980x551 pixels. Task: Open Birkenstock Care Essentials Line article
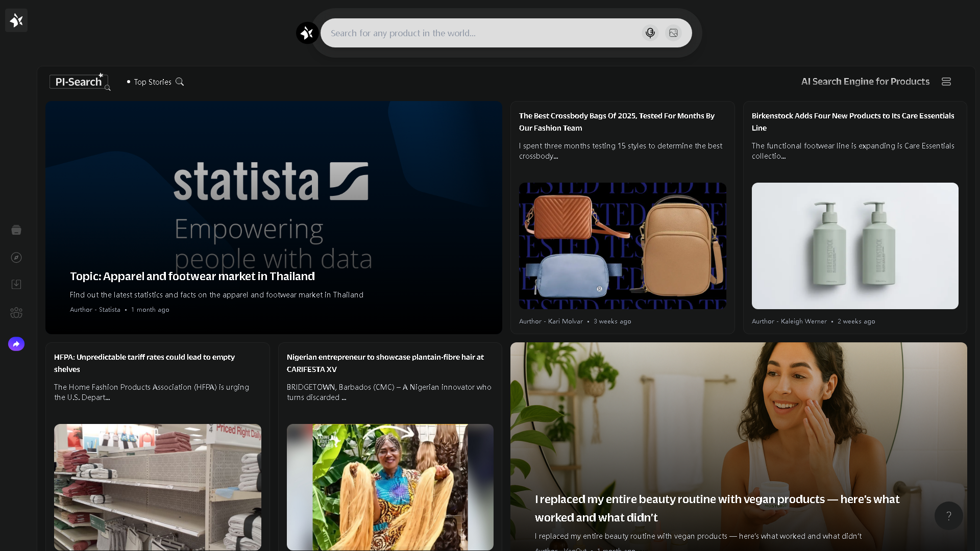(852, 122)
